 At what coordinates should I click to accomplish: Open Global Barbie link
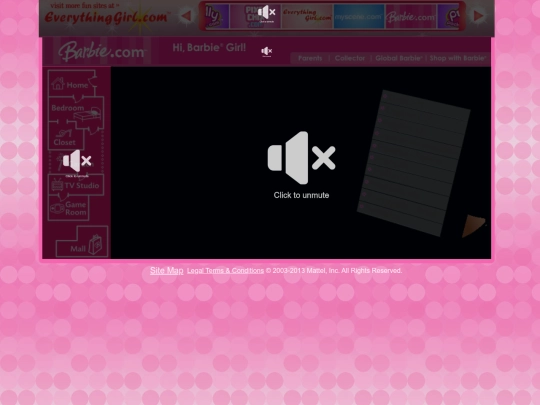[398, 58]
